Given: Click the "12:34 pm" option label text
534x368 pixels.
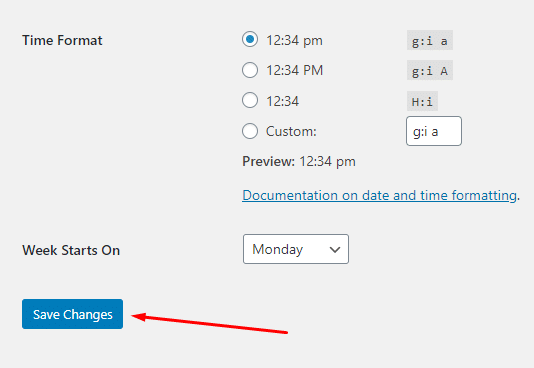Looking at the screenshot, I should coord(294,41).
